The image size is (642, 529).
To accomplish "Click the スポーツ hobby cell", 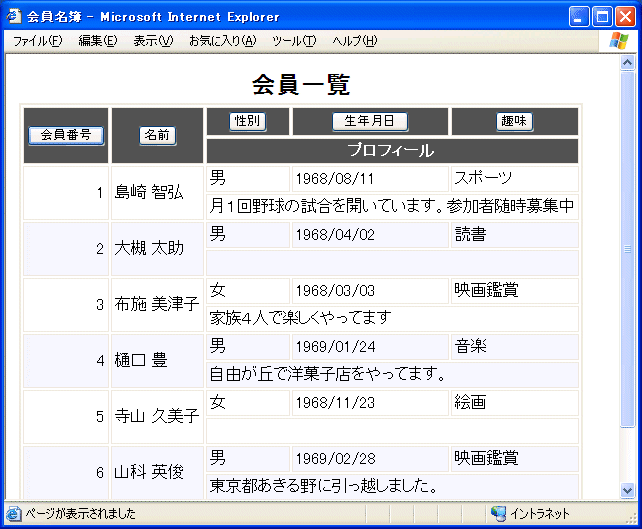I will coord(515,179).
